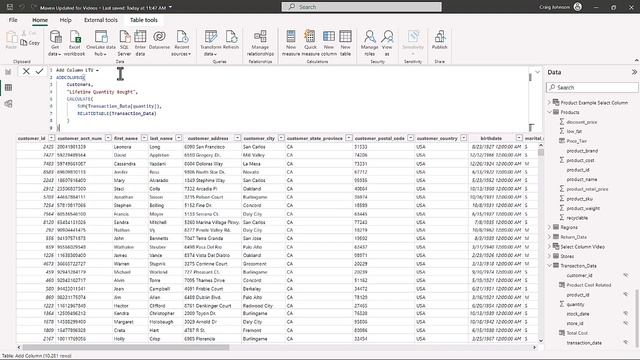This screenshot has height=360, width=640.
Task: Select the Home ribbon tab
Action: click(x=40, y=20)
